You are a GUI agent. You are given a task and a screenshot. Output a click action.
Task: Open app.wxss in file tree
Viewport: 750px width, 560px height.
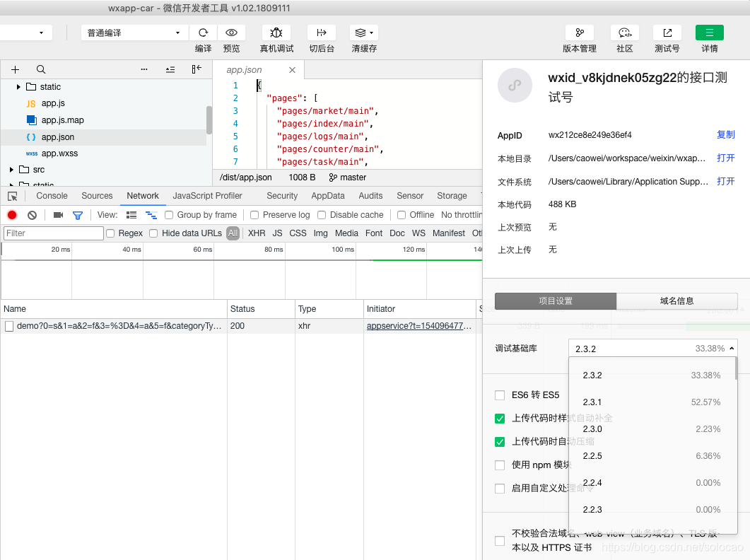pos(59,153)
